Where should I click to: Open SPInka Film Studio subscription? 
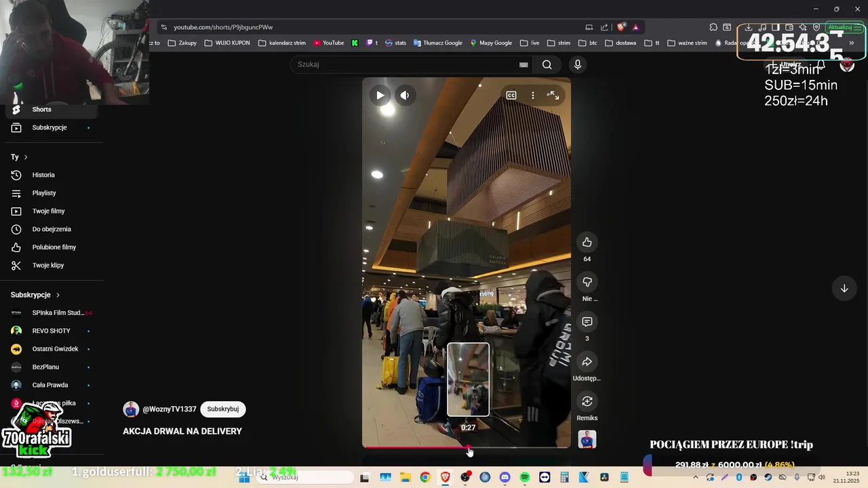(x=52, y=312)
